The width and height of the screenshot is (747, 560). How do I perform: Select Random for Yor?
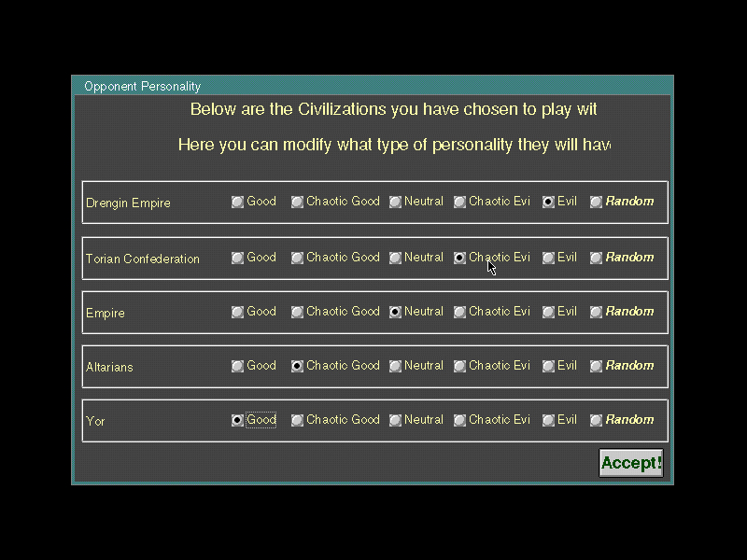[x=596, y=420]
